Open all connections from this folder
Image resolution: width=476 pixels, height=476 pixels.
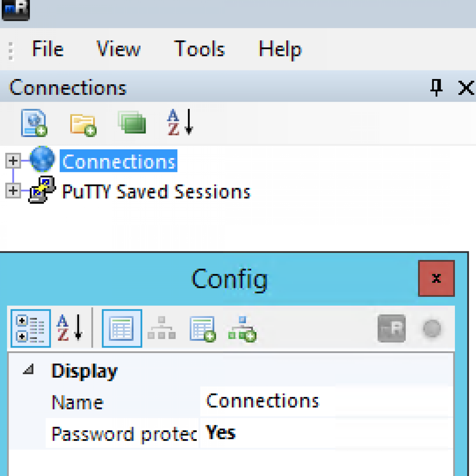tap(131, 123)
